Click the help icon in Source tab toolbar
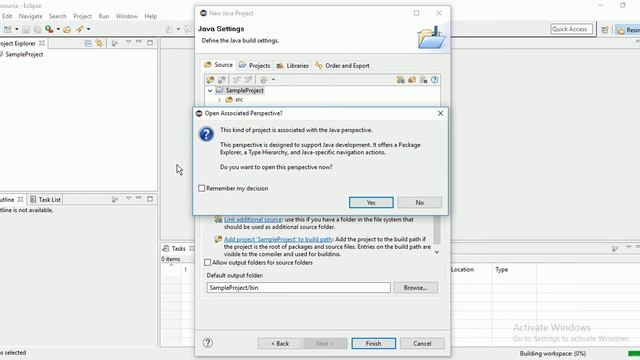640x360 pixels. pos(435,80)
